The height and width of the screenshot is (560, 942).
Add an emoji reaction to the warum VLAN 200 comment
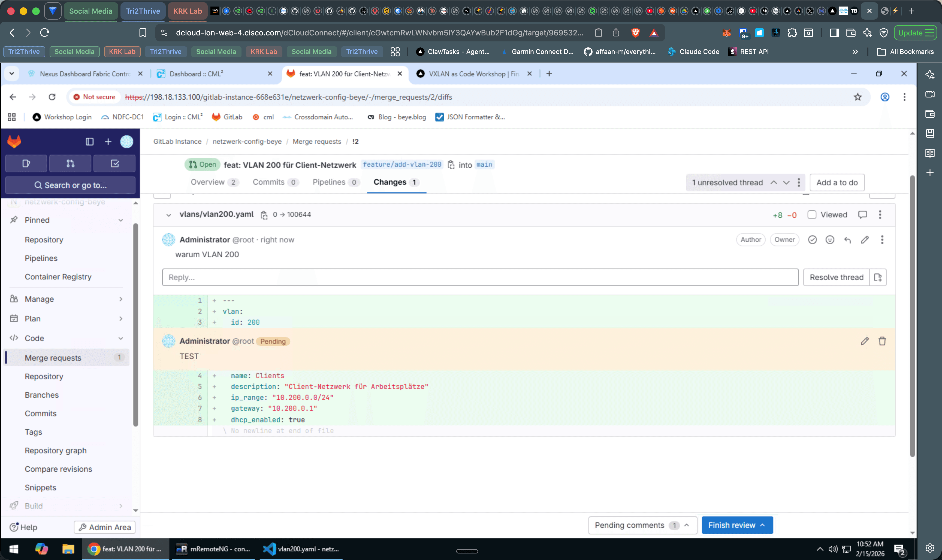[829, 240]
